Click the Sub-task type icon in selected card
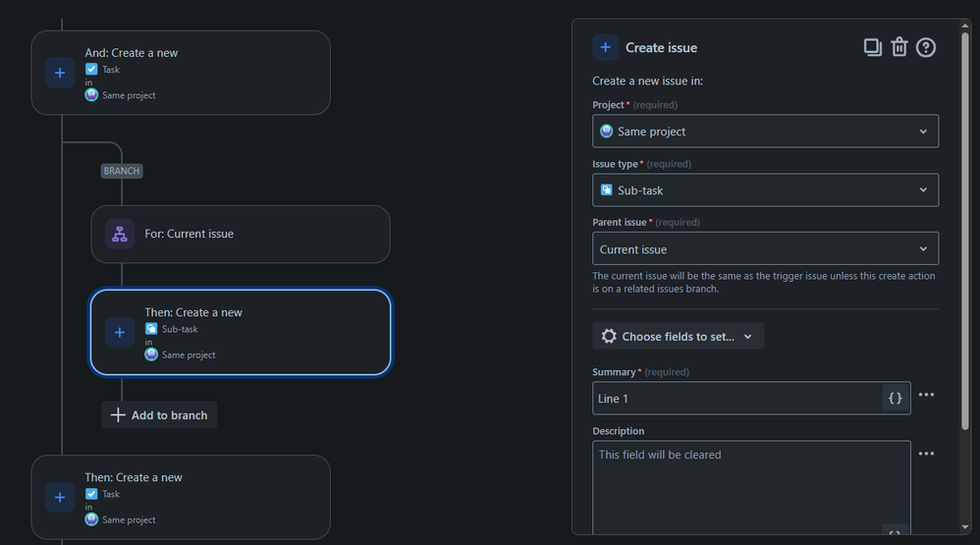 [151, 329]
